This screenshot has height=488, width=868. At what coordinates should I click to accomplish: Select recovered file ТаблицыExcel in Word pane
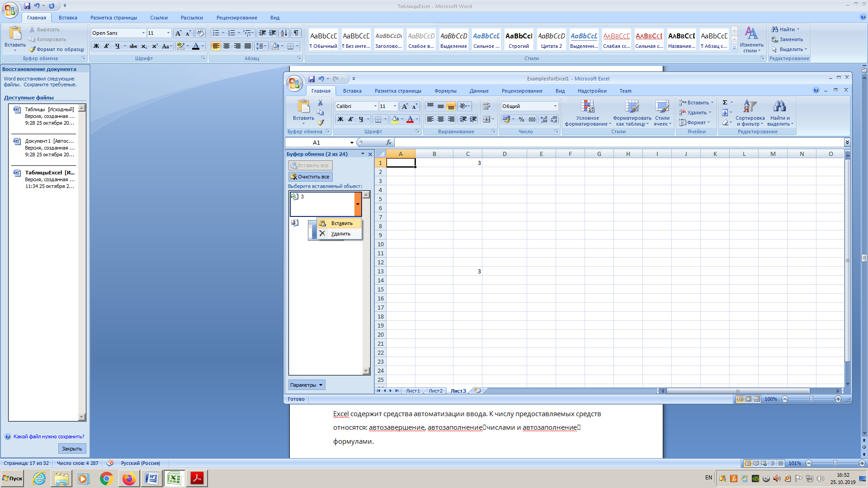click(44, 179)
